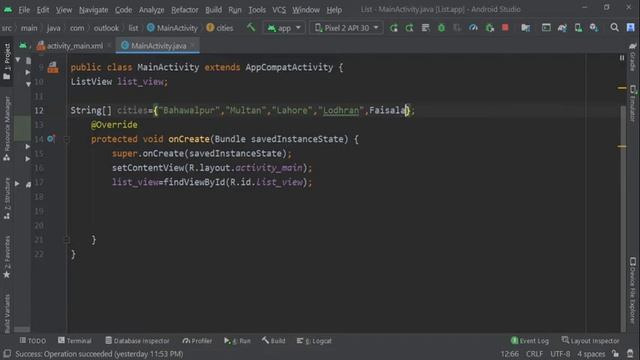Open the VCS menu

[279, 10]
